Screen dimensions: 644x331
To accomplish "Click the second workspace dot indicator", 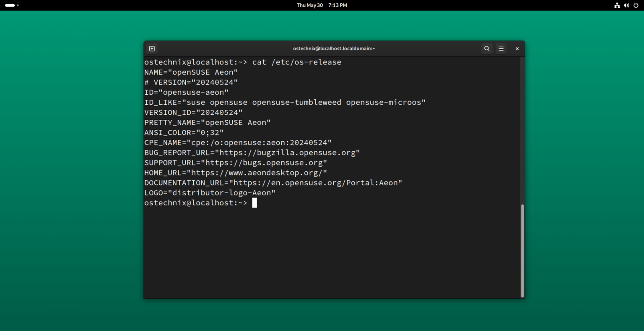I will 18,5.
